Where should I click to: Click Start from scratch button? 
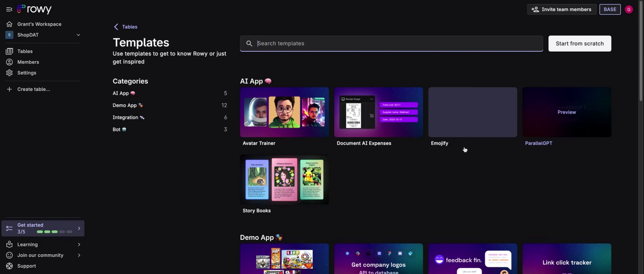(579, 43)
